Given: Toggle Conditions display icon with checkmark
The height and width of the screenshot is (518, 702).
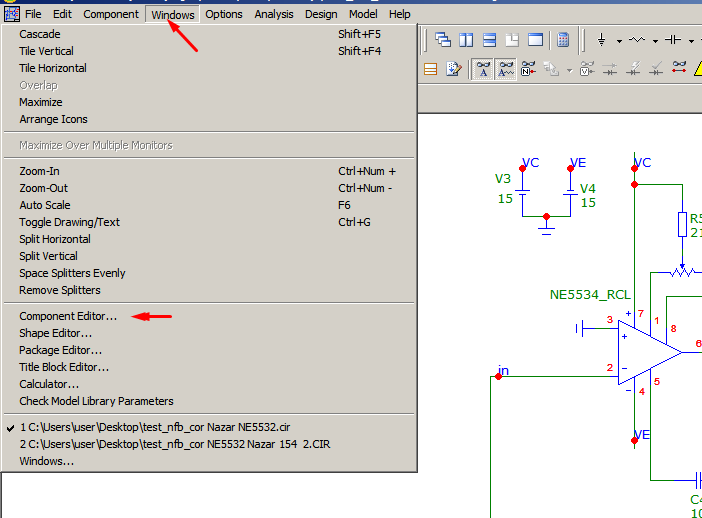Looking at the screenshot, I should pos(656,69).
